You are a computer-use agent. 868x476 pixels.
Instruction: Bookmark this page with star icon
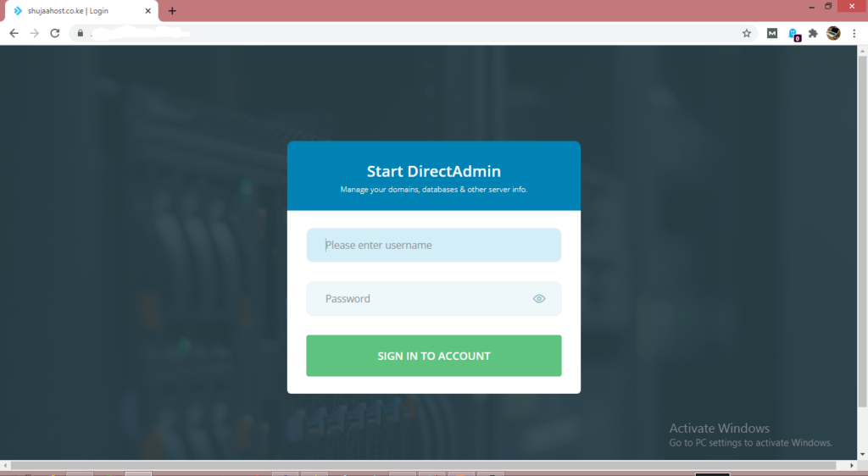pos(746,33)
